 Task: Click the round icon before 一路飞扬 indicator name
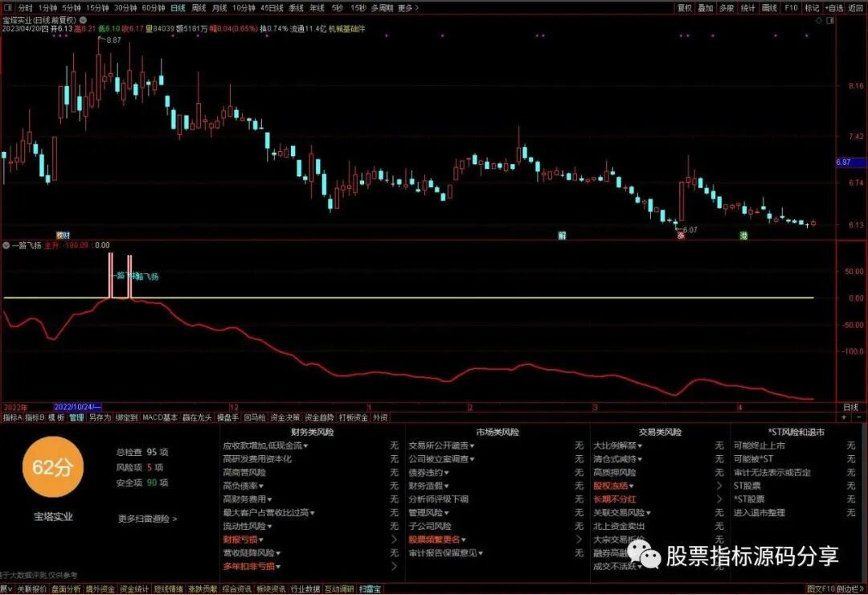6,245
